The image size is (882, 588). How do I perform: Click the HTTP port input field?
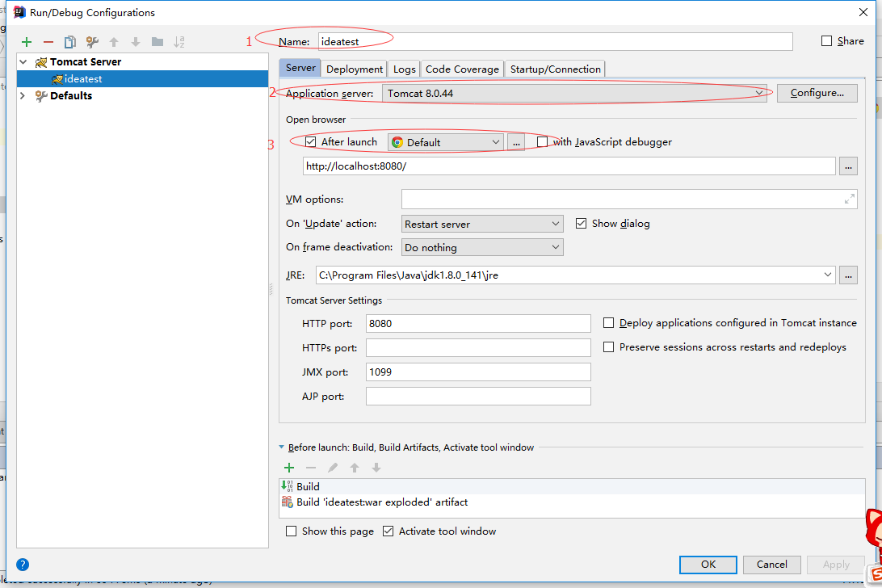478,323
